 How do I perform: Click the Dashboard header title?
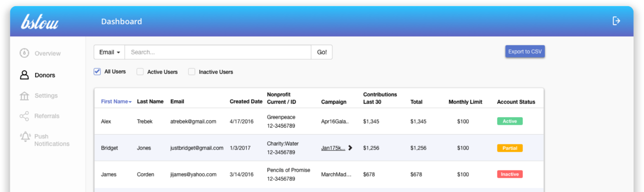pos(121,21)
